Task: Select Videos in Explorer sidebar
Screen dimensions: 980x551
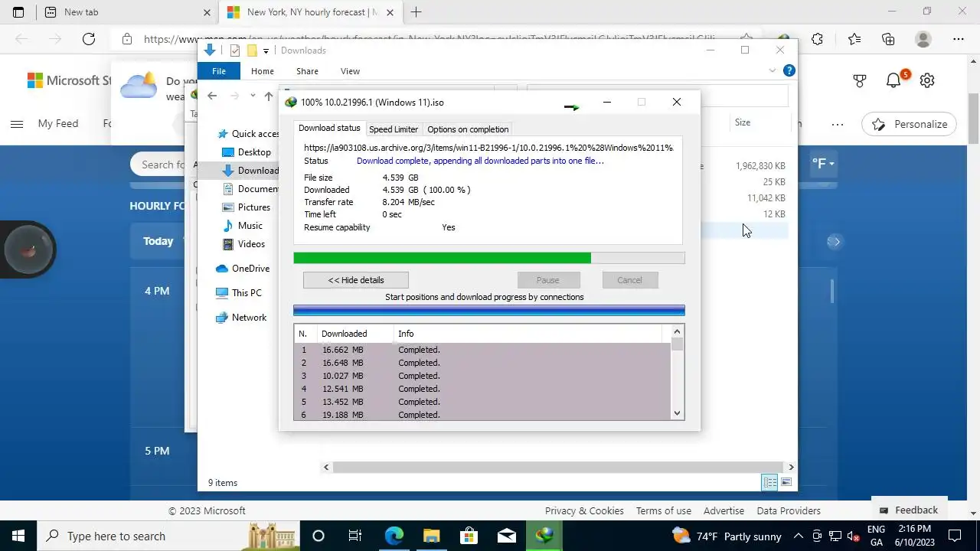Action: 244,244
